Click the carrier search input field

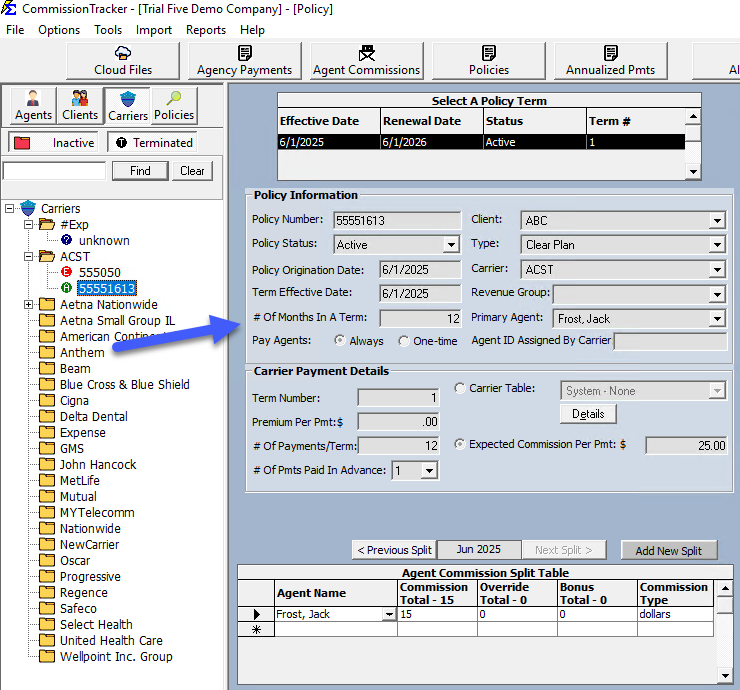[x=55, y=171]
